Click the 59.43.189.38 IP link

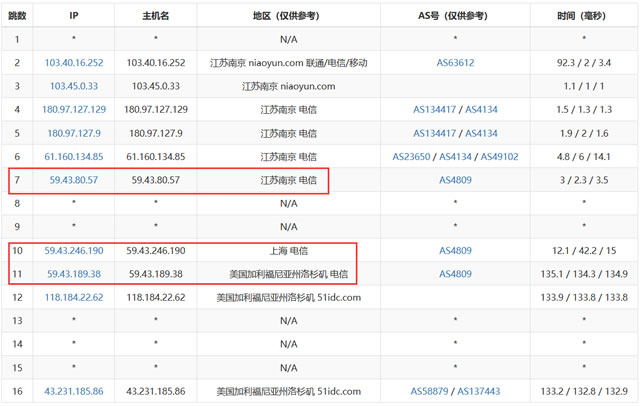pyautogui.click(x=73, y=274)
